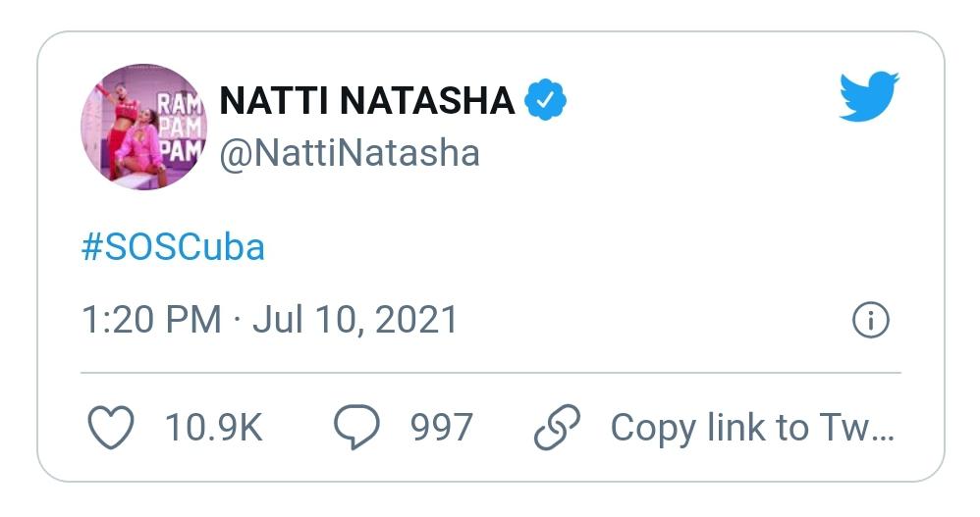Open the @NattiNatasha handle link
Image resolution: width=980 pixels, height=517 pixels.
point(349,153)
